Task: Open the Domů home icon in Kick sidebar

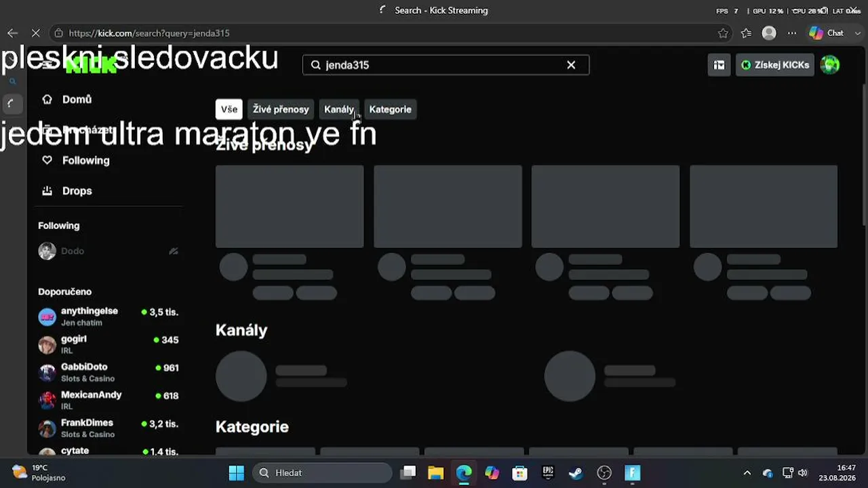Action: pos(47,100)
